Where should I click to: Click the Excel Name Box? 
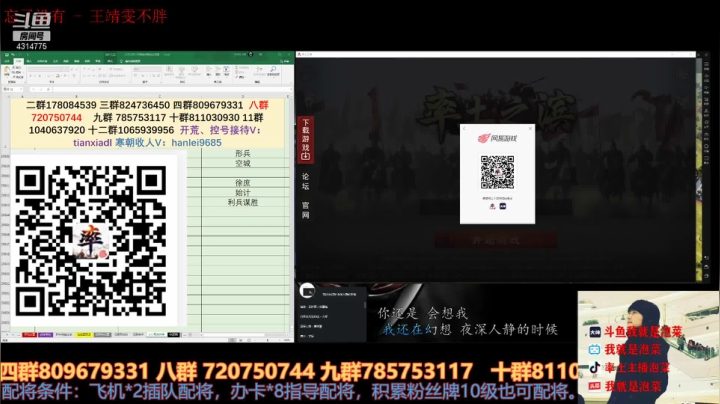12,89
